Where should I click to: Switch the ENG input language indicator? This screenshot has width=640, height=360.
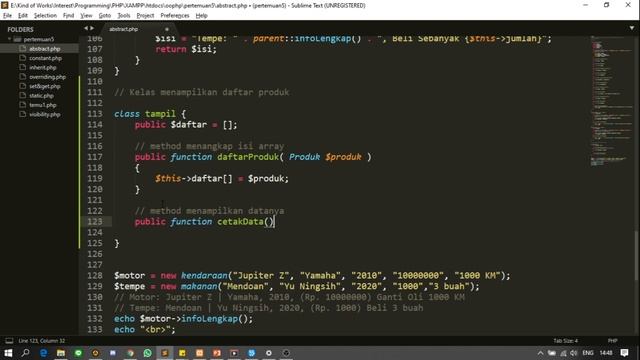pyautogui.click(x=588, y=353)
